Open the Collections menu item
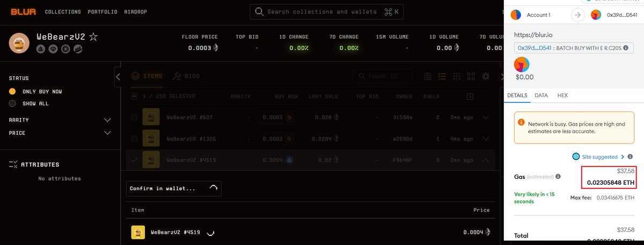 [63, 12]
